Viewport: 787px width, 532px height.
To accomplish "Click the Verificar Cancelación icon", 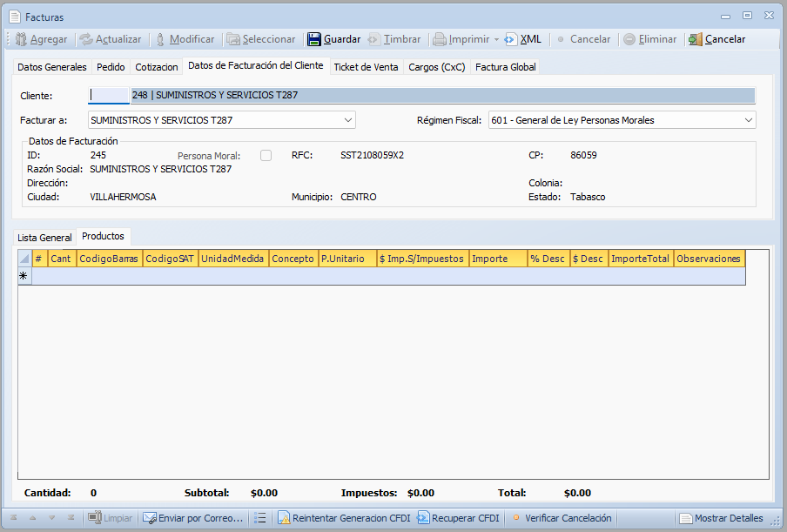I will (x=516, y=518).
